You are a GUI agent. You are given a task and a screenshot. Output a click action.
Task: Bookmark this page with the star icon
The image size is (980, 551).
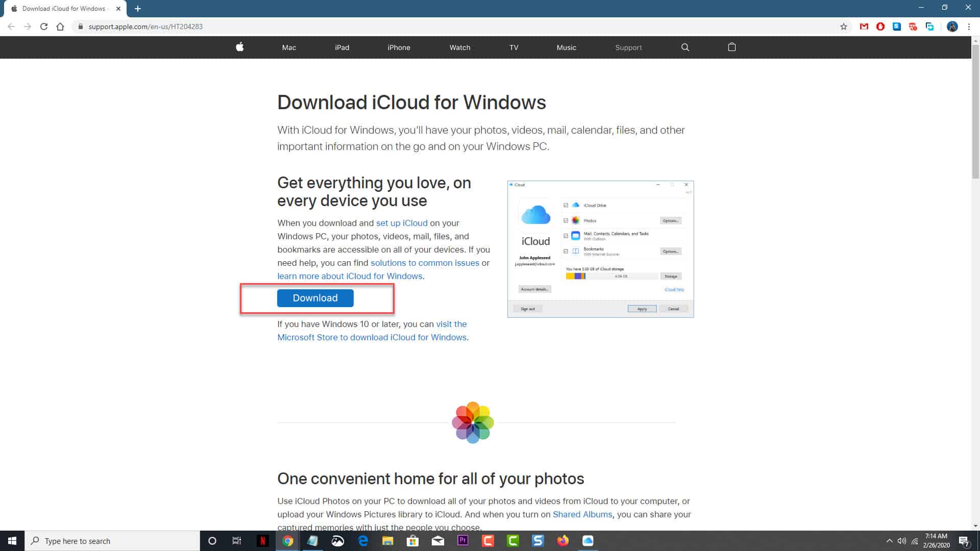[843, 27]
